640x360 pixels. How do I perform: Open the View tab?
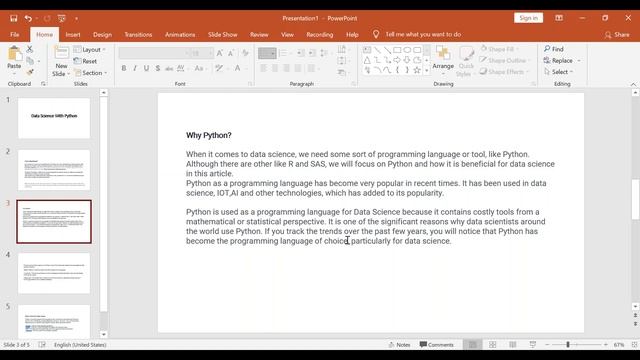coord(287,35)
